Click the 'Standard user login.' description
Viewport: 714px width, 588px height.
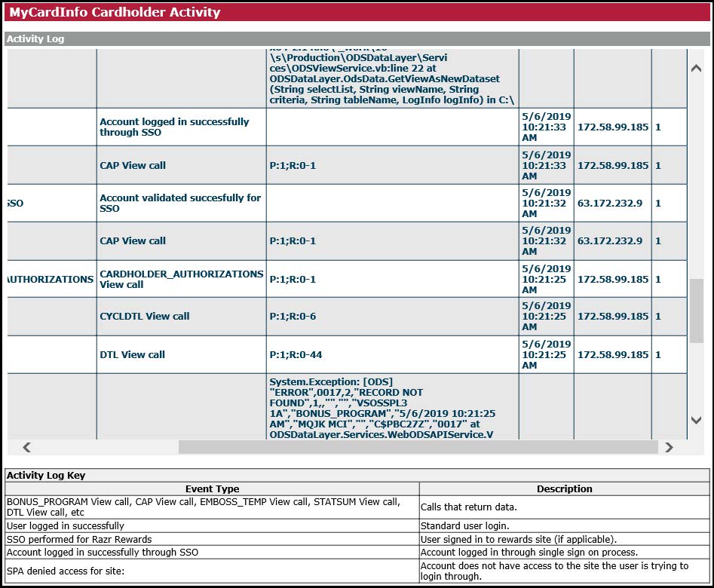465,526
